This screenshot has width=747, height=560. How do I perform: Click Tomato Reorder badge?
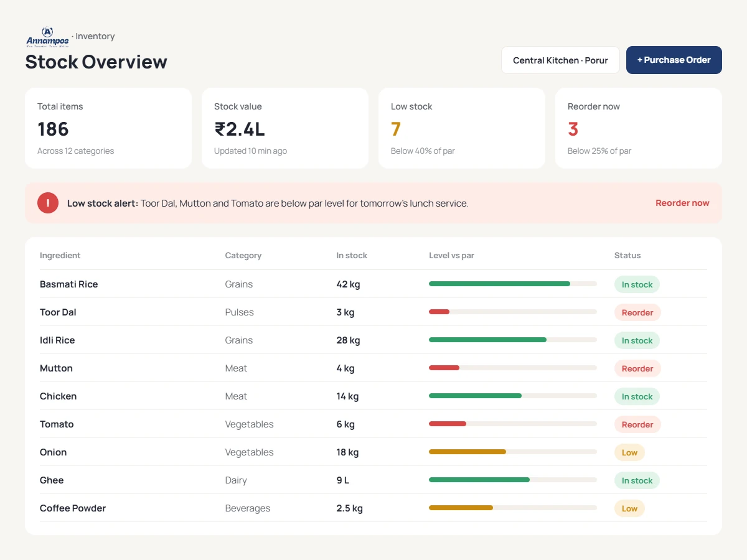click(637, 424)
